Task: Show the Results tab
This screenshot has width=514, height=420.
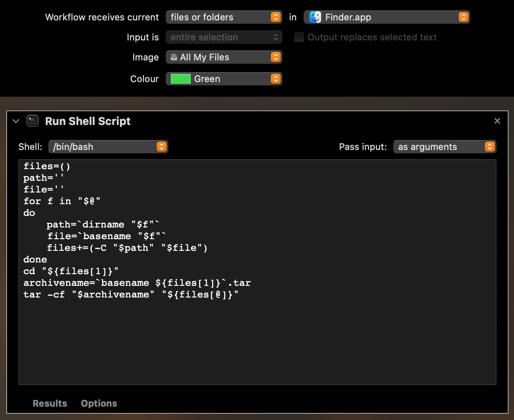Action: [50, 403]
